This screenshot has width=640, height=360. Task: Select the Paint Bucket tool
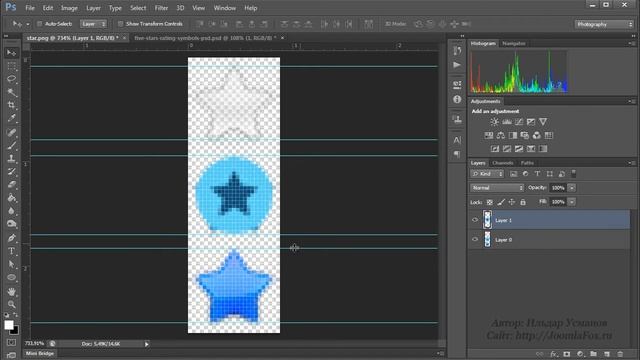click(x=11, y=198)
